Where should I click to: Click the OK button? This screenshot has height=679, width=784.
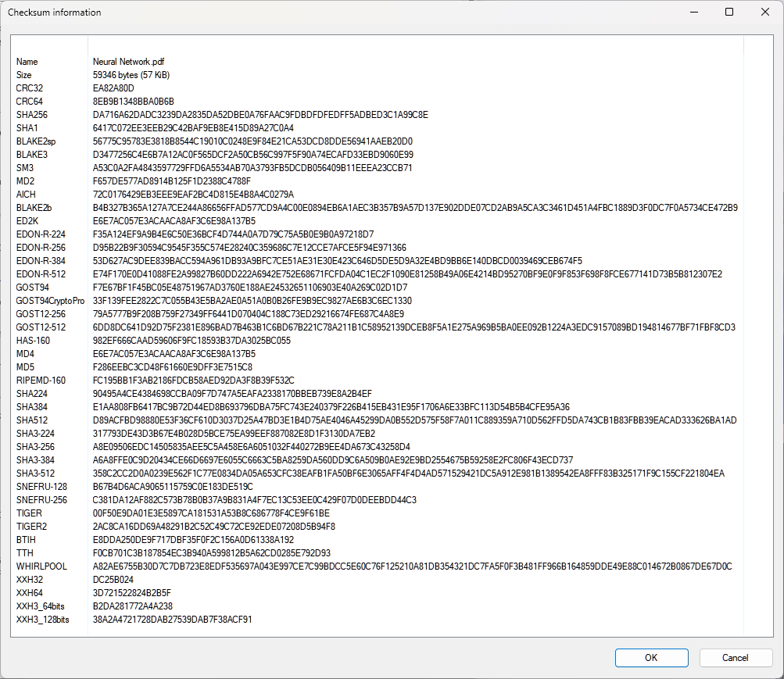[651, 657]
